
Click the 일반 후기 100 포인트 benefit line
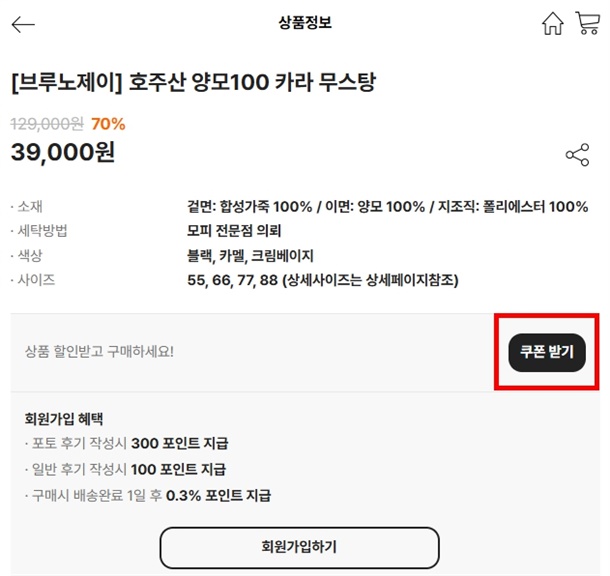coord(126,469)
